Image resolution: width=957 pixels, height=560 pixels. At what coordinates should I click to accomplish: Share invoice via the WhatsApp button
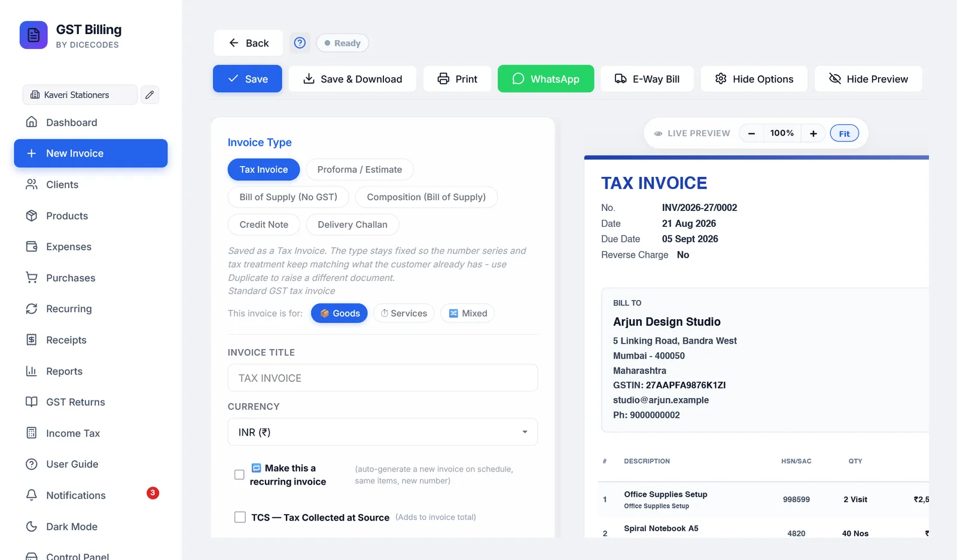pyautogui.click(x=546, y=79)
